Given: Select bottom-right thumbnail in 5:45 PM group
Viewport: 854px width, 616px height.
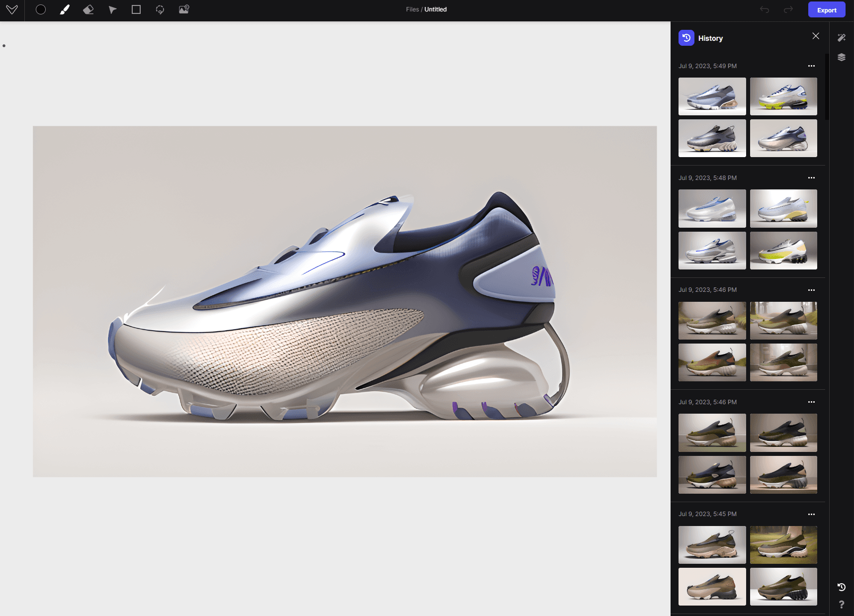Looking at the screenshot, I should tap(783, 587).
